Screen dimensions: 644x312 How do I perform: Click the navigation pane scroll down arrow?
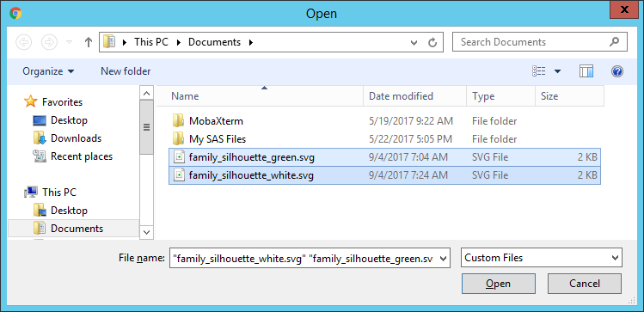click(x=147, y=232)
